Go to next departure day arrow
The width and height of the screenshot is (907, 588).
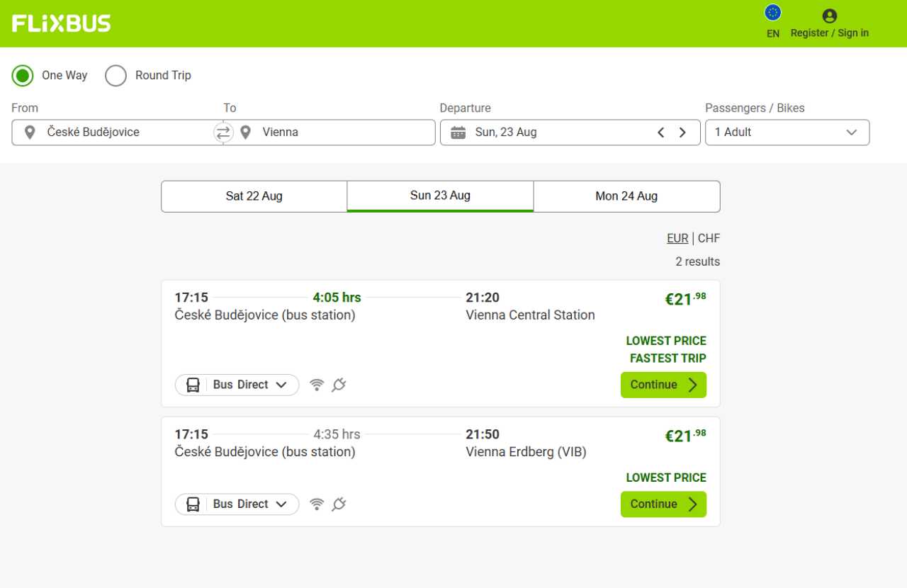pos(682,132)
